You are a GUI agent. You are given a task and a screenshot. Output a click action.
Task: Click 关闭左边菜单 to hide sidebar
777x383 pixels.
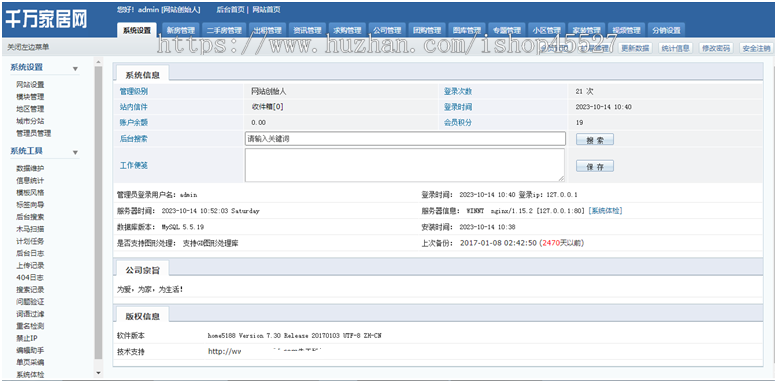click(x=28, y=48)
